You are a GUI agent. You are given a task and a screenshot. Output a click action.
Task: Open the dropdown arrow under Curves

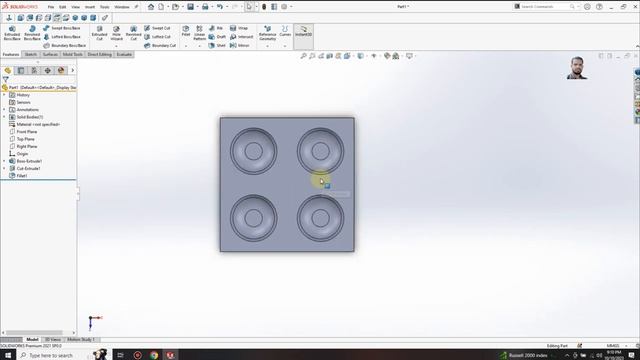pos(285,46)
